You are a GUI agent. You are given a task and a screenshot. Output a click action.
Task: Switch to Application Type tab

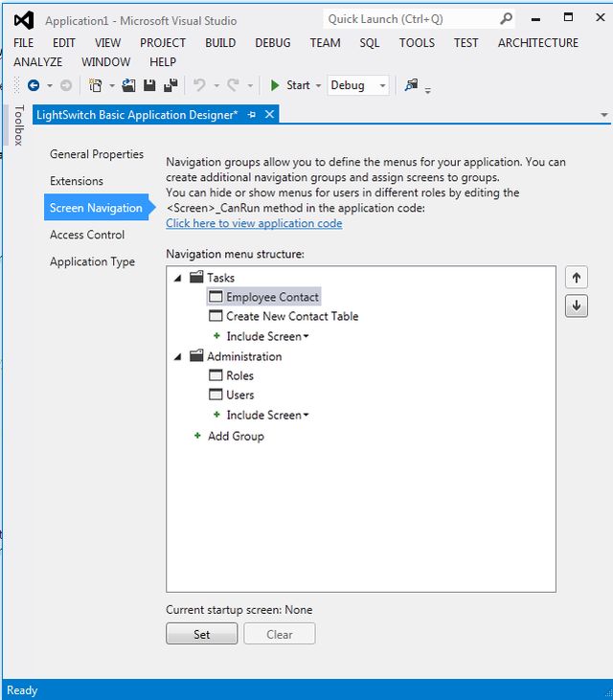(x=92, y=261)
